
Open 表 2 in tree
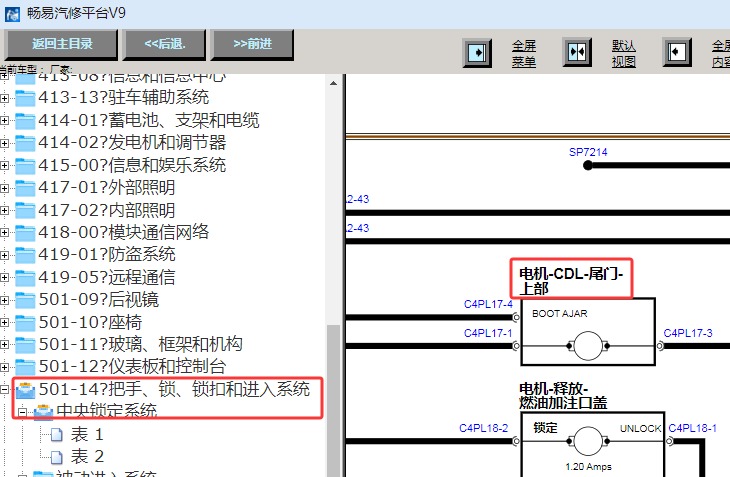87,457
